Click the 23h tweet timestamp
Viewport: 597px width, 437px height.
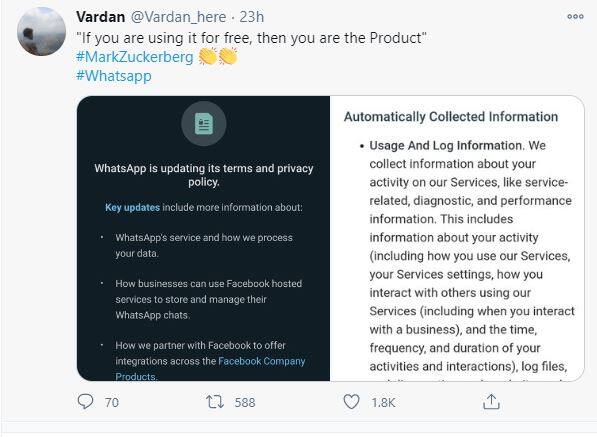(x=252, y=17)
